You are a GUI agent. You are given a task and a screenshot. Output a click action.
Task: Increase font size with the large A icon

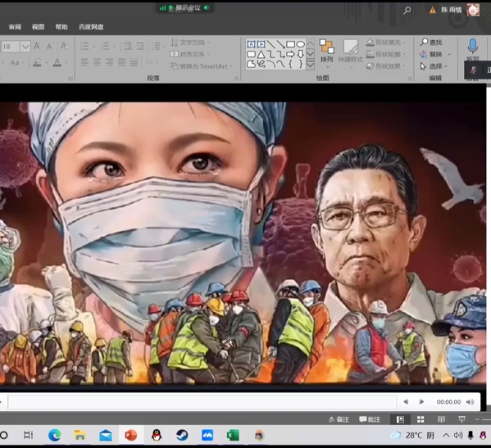(37, 47)
